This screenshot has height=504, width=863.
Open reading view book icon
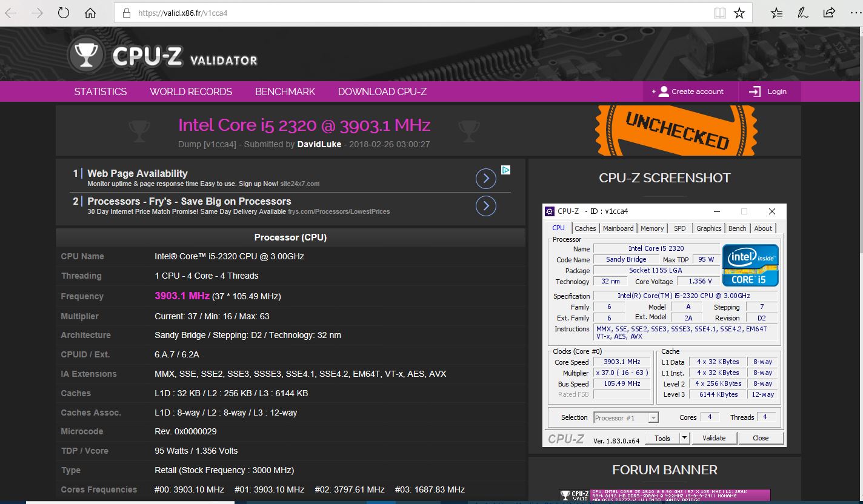[719, 13]
